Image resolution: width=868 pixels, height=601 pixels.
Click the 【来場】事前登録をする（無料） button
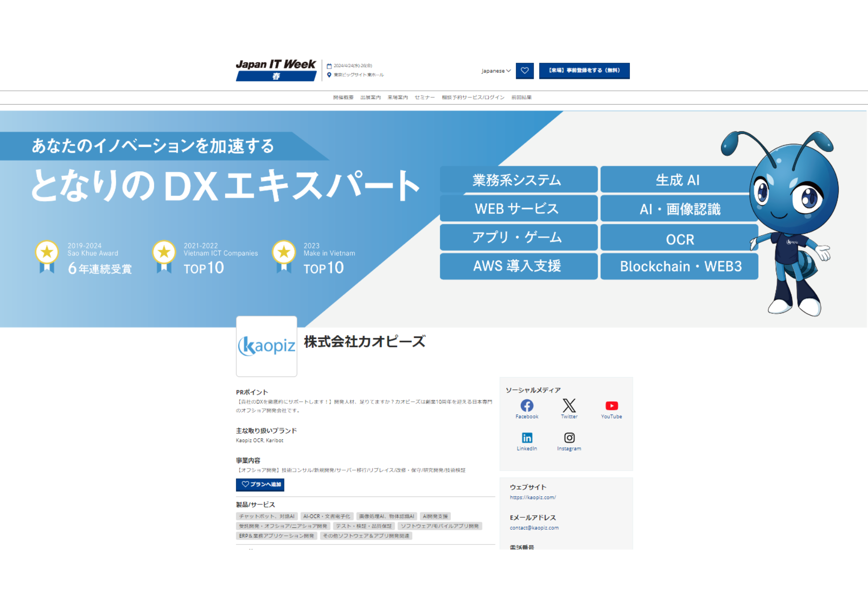[584, 70]
